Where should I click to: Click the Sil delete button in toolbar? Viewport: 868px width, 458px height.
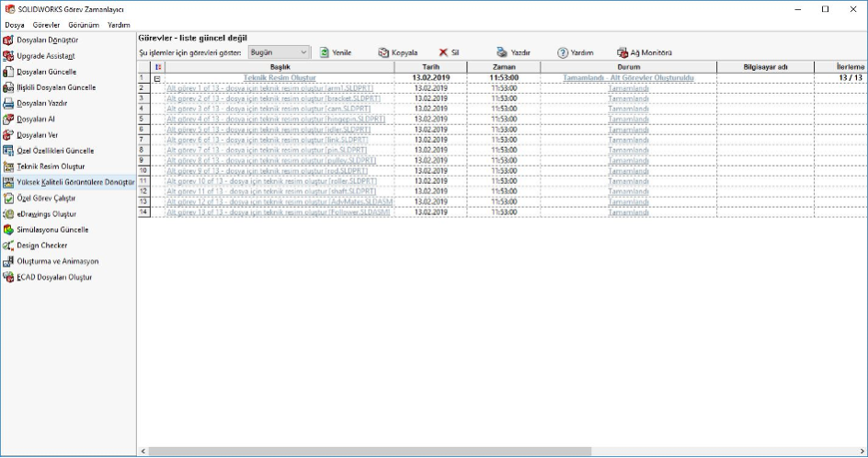(448, 53)
